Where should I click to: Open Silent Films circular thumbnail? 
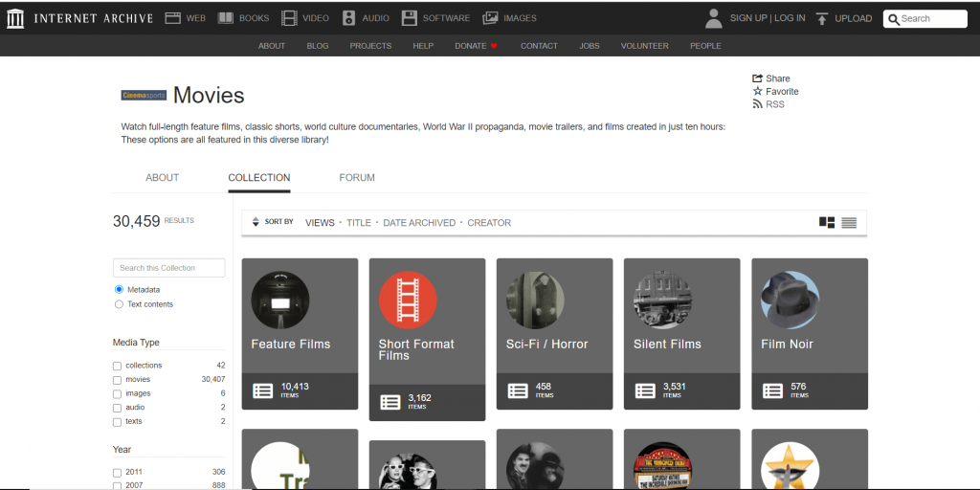(x=662, y=300)
